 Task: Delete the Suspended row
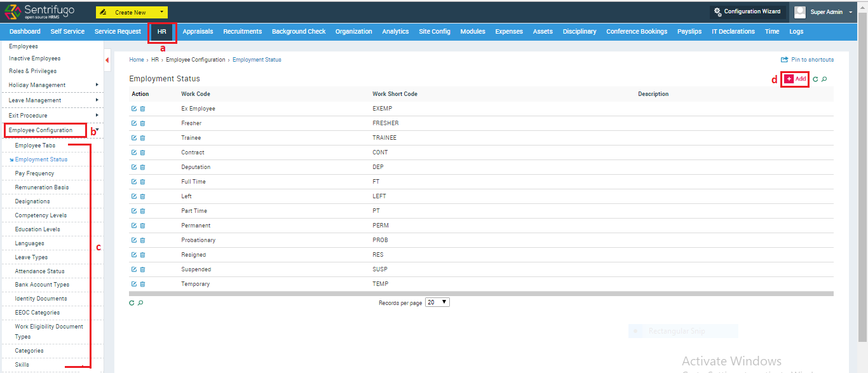[142, 269]
